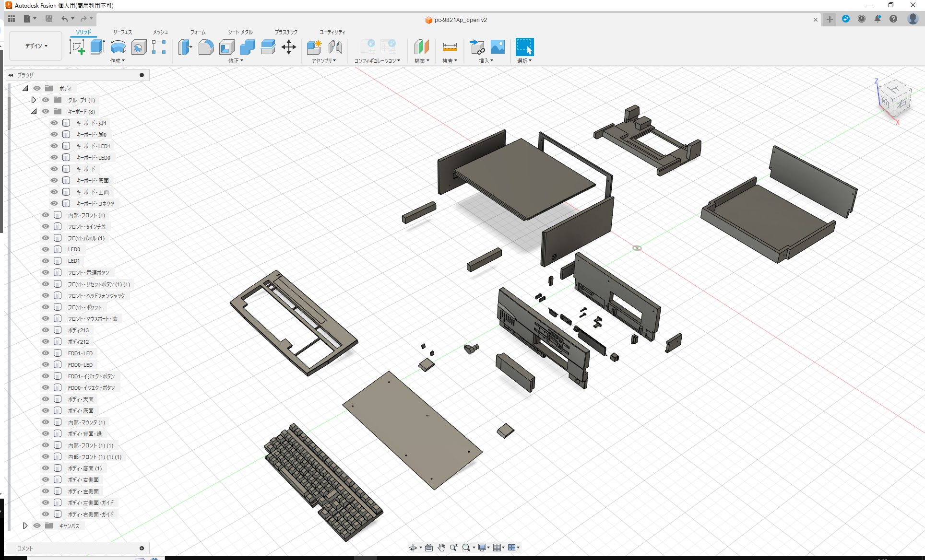
Task: Expand the グループ1 folder in the browser
Action: [34, 100]
